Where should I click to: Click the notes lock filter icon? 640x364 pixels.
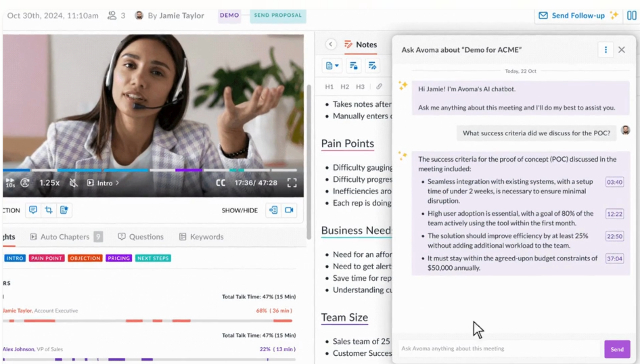pyautogui.click(x=353, y=66)
